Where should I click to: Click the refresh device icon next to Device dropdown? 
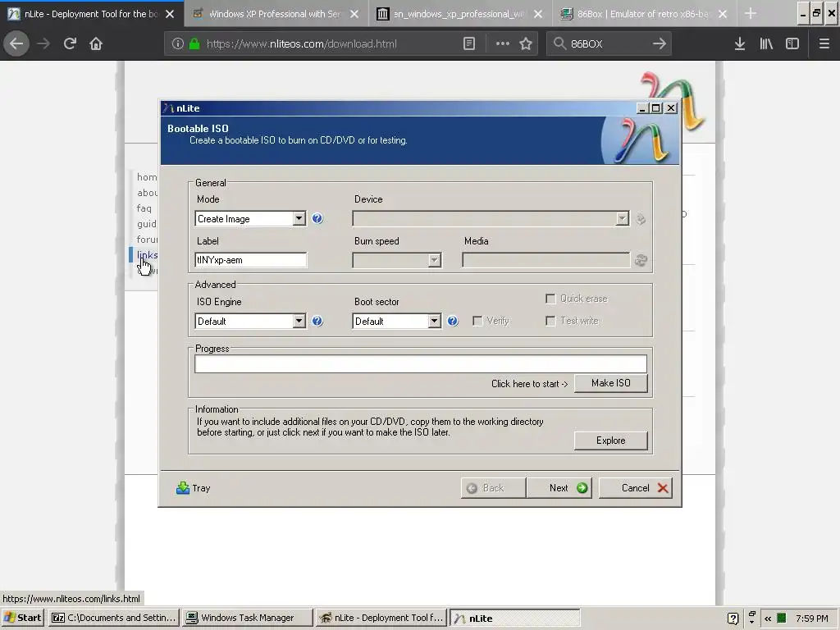641,218
